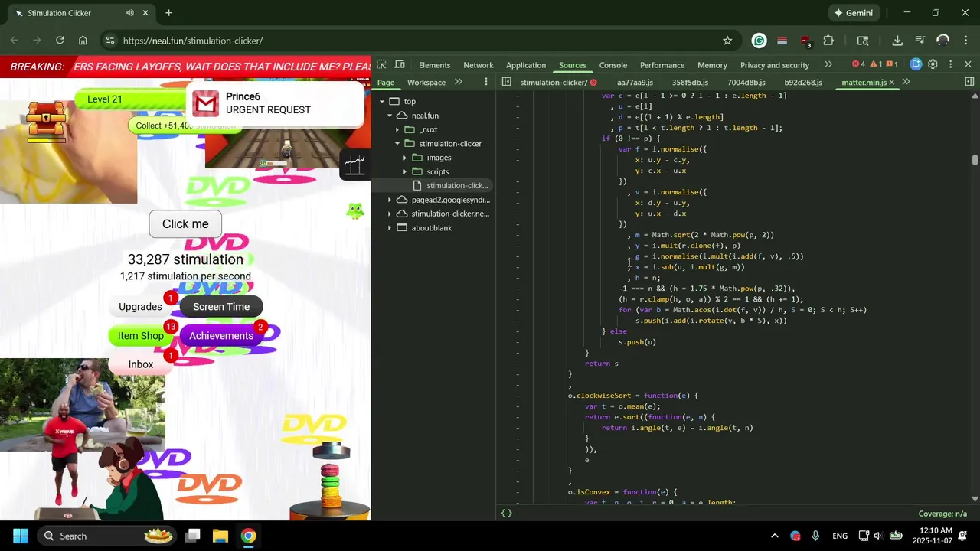Toggle the navigator sidebar in Sources
Viewport: 980px width, 551px height.
click(x=506, y=82)
